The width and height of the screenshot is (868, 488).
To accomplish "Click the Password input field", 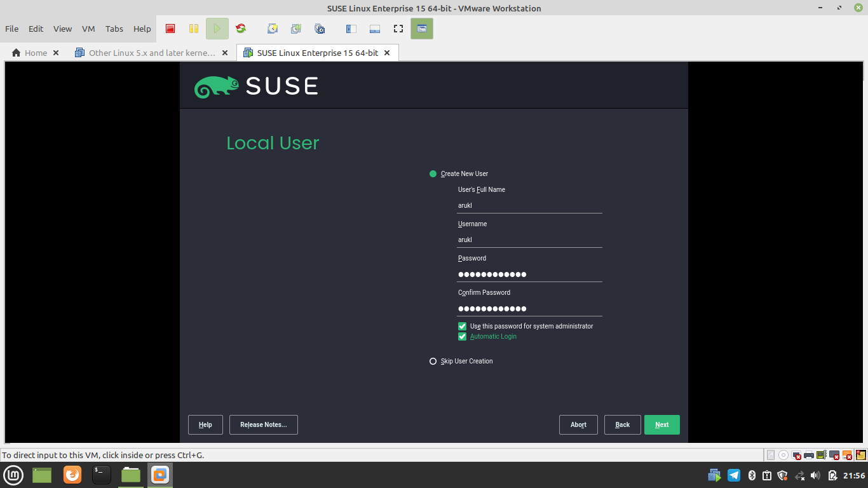I will click(529, 274).
